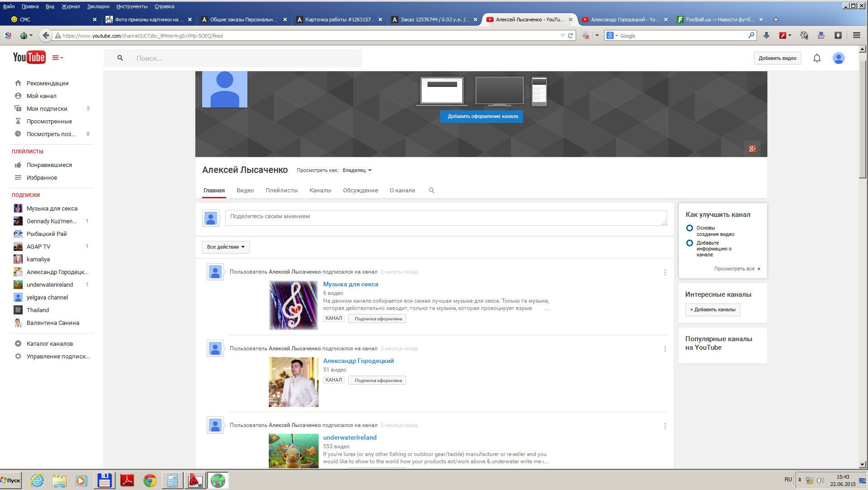
Task: Launch Chrome from the taskbar
Action: tap(150, 480)
